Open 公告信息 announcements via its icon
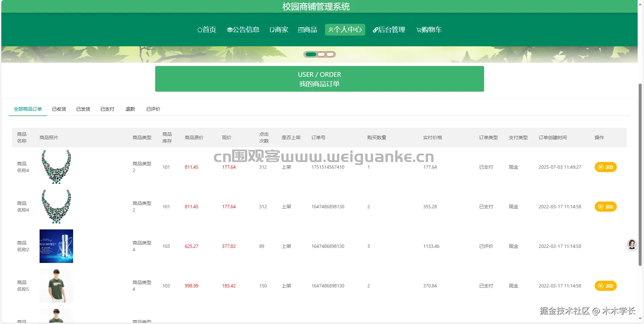Image resolution: width=644 pixels, height=324 pixels. pyautogui.click(x=230, y=30)
